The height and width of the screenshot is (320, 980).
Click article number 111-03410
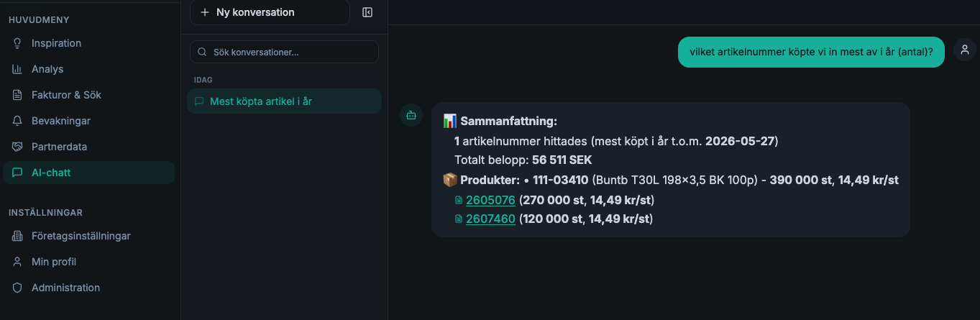click(x=561, y=180)
